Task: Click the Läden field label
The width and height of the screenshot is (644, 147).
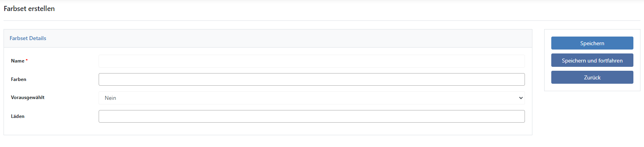Action: (18, 116)
